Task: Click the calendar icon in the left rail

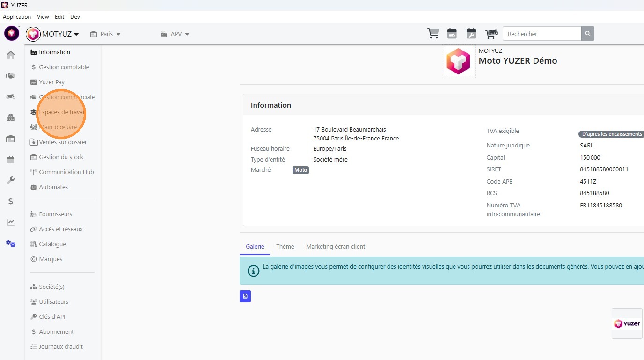Action: coord(11,160)
